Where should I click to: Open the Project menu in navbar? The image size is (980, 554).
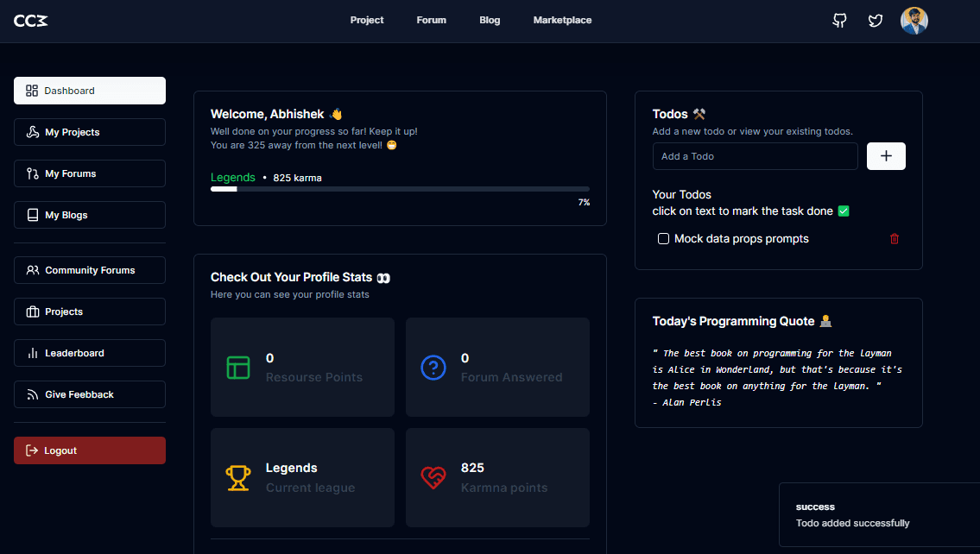click(367, 20)
